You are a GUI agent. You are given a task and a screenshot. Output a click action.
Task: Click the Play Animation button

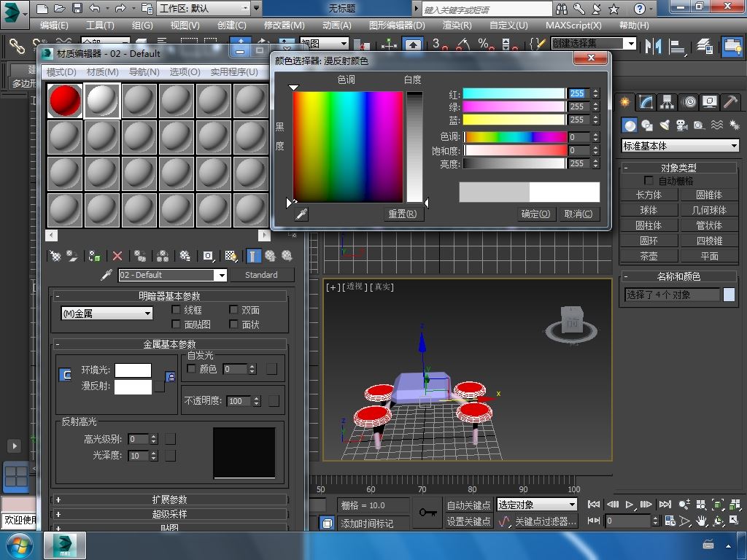click(x=629, y=505)
